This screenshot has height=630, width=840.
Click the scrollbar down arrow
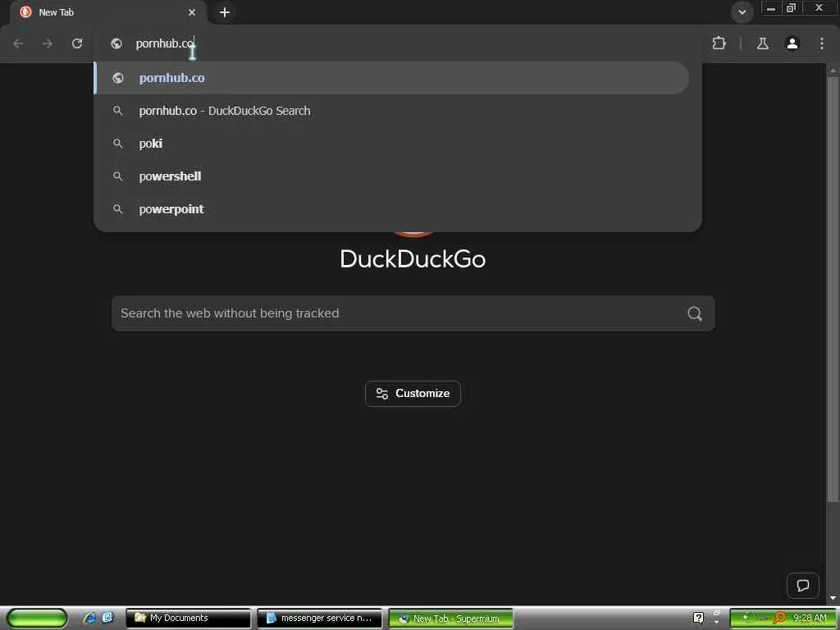(x=833, y=598)
